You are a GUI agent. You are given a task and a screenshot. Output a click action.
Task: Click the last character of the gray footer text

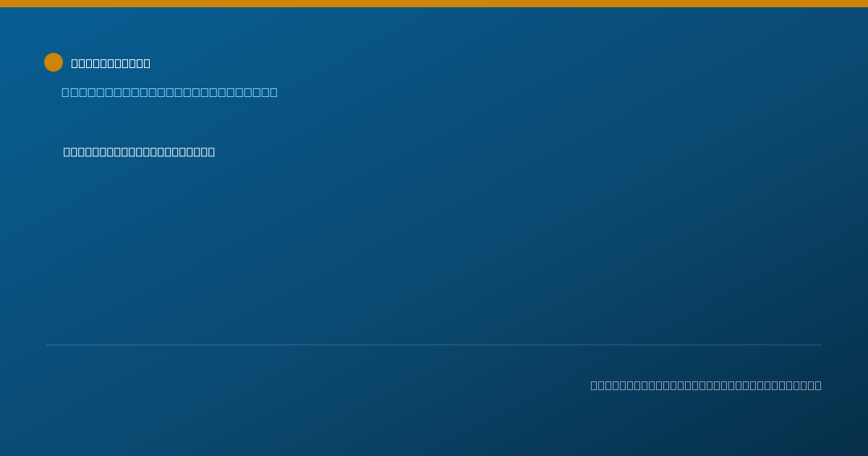[818, 386]
